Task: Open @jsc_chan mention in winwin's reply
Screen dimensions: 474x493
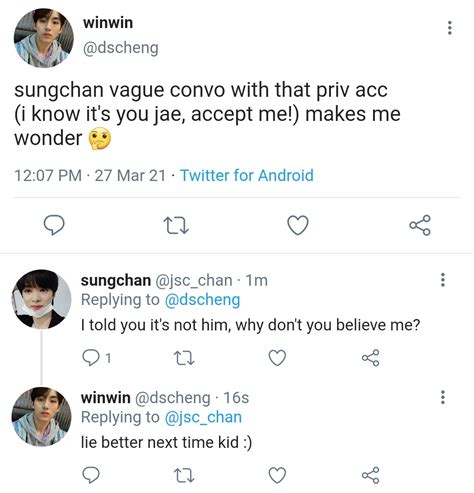Action: [x=203, y=417]
